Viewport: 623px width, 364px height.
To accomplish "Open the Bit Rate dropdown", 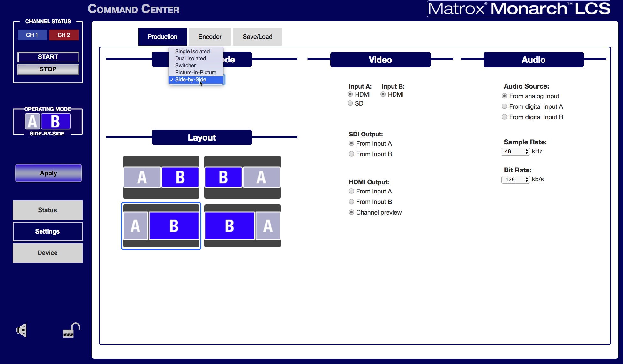I will coord(516,179).
